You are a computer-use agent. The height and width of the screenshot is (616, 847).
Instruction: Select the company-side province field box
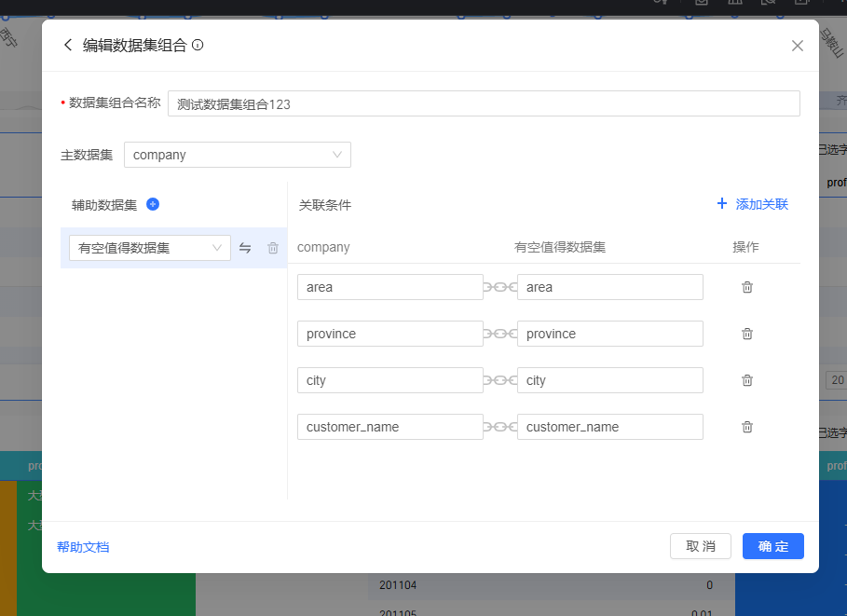pyautogui.click(x=389, y=334)
